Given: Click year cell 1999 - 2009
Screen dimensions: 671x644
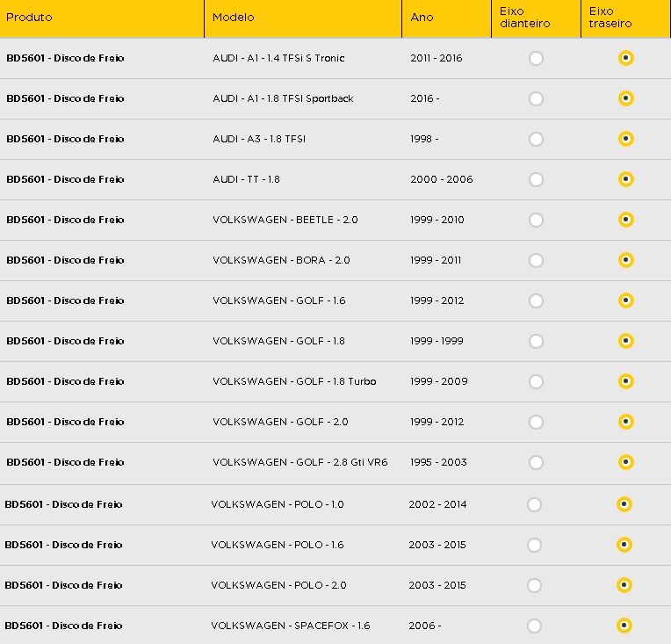Looking at the screenshot, I should pos(438,381).
